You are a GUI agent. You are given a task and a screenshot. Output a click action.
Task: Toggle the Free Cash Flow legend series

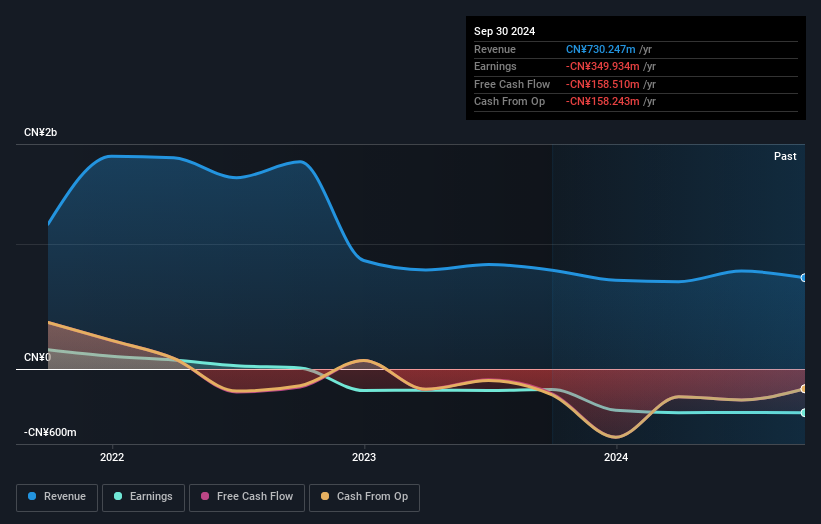tap(247, 497)
